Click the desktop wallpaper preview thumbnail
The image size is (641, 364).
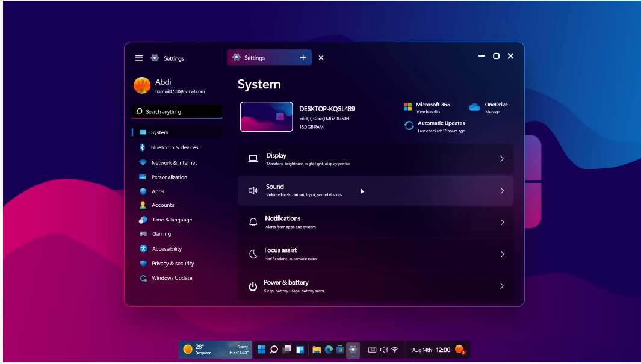(x=267, y=117)
